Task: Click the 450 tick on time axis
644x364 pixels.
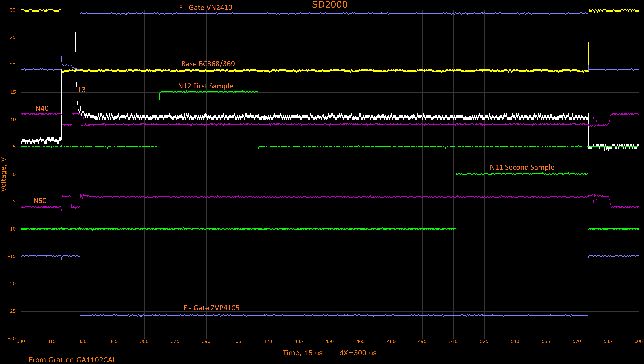Action: point(329,341)
